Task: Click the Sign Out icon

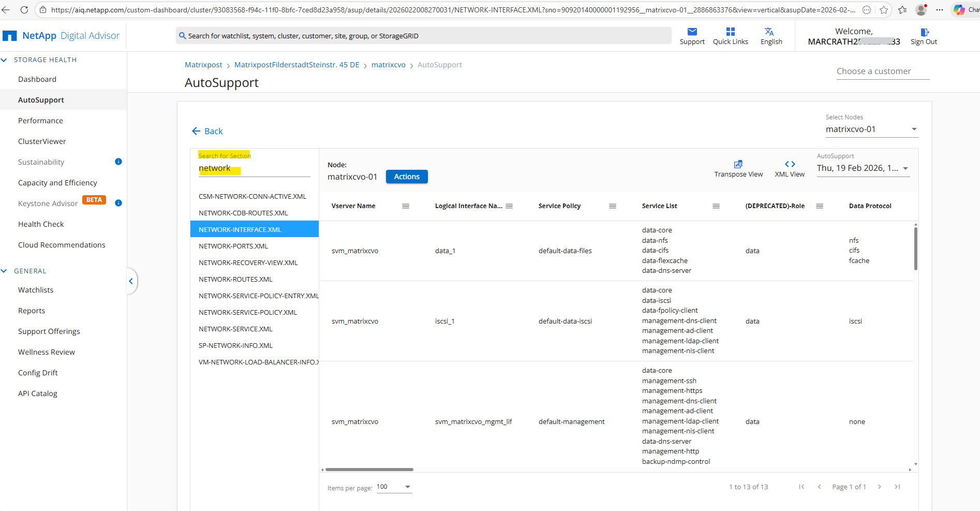Action: pyautogui.click(x=924, y=32)
